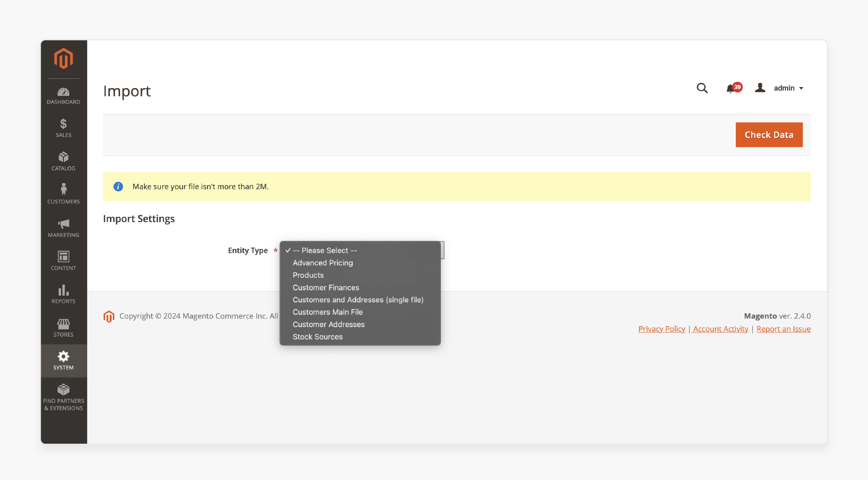The image size is (868, 480).
Task: Choose Customers Main File option
Action: 360,312
